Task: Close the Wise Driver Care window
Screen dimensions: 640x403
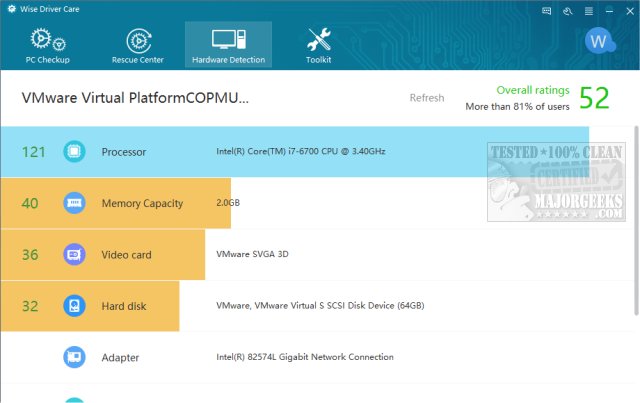Action: click(x=630, y=11)
